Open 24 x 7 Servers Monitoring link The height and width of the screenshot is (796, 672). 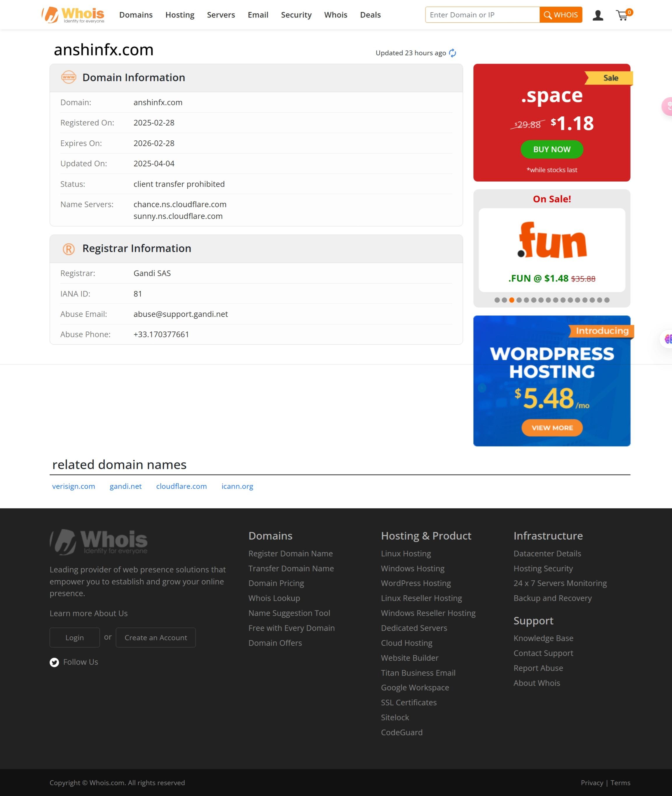point(560,583)
